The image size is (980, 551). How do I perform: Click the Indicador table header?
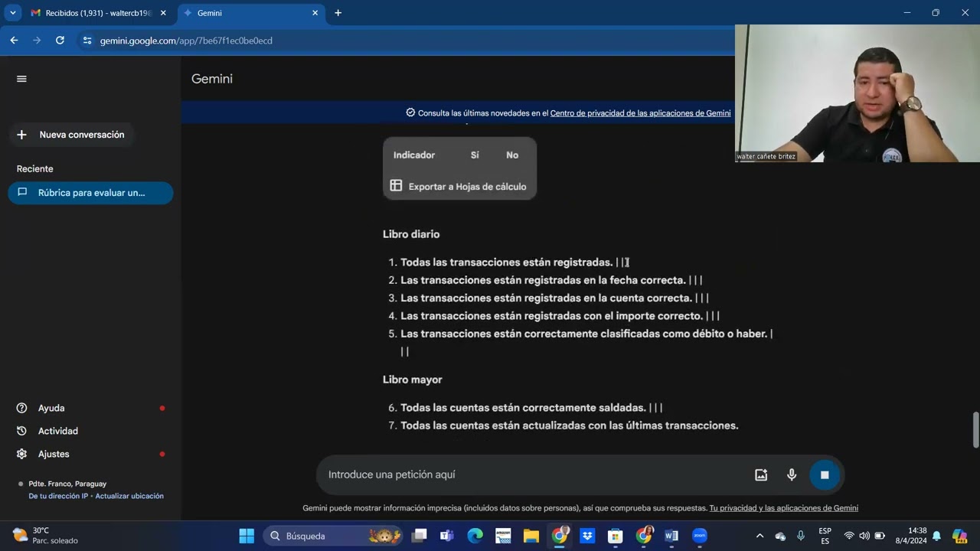[414, 155]
